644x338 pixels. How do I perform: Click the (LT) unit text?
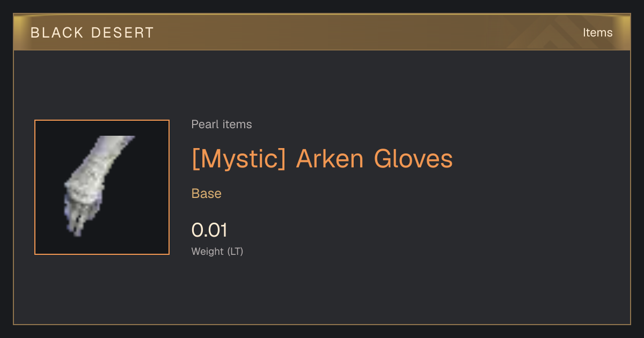tap(235, 251)
